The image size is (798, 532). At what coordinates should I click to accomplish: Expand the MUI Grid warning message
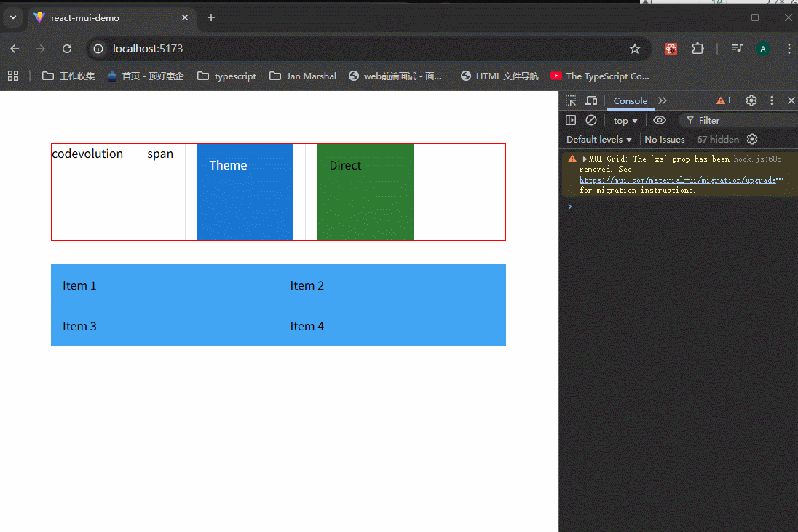[x=585, y=159]
